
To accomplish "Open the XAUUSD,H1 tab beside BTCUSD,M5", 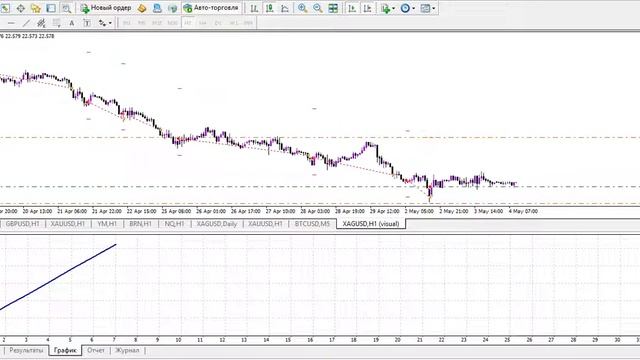I will pos(265,224).
